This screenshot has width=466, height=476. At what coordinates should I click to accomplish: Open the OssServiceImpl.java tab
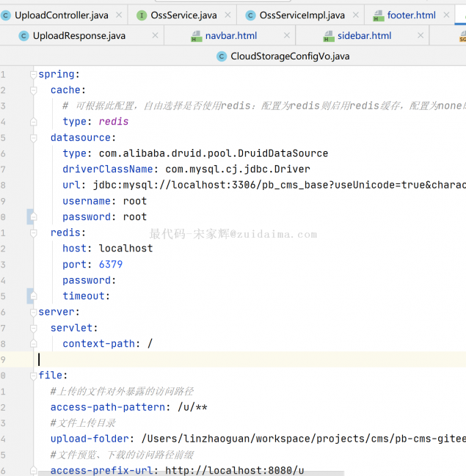302,15
